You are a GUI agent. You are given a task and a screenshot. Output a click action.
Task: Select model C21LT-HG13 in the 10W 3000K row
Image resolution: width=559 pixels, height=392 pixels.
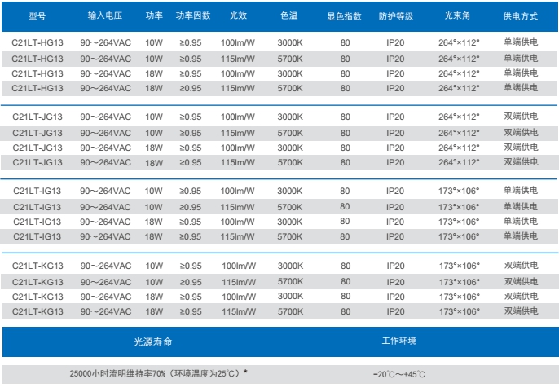click(x=37, y=43)
